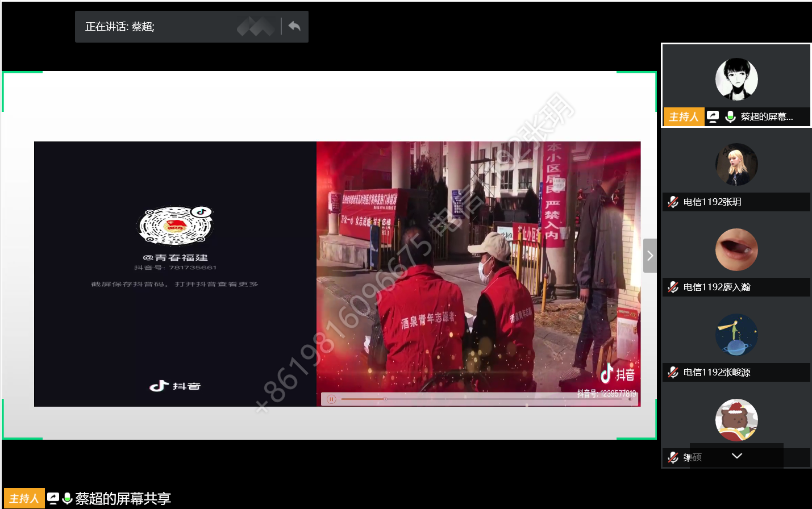Click the 主持人 label in the bottom-left corner
This screenshot has height=509, width=812.
[x=24, y=498]
